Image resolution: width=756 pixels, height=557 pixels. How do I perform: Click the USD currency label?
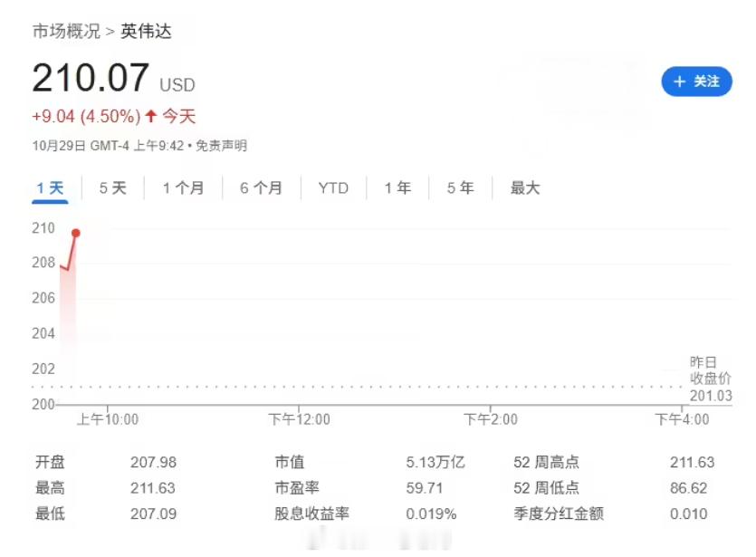[177, 85]
